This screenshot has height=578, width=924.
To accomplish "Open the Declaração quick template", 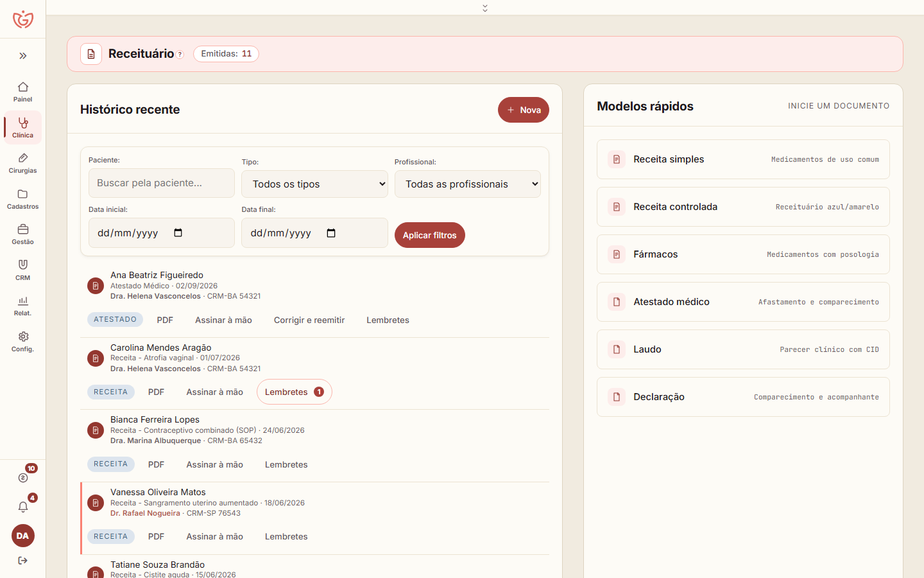I will click(x=743, y=397).
